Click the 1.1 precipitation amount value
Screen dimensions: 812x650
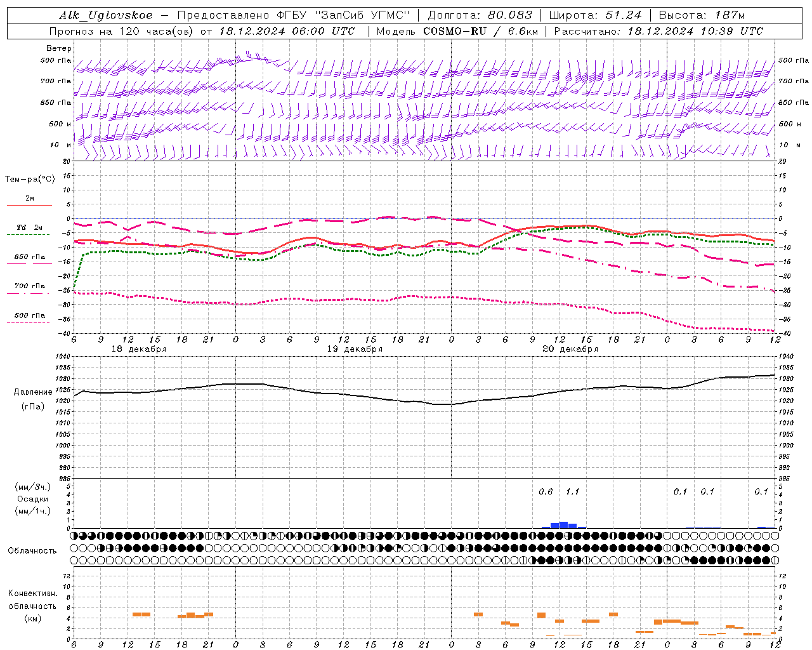coord(572,492)
